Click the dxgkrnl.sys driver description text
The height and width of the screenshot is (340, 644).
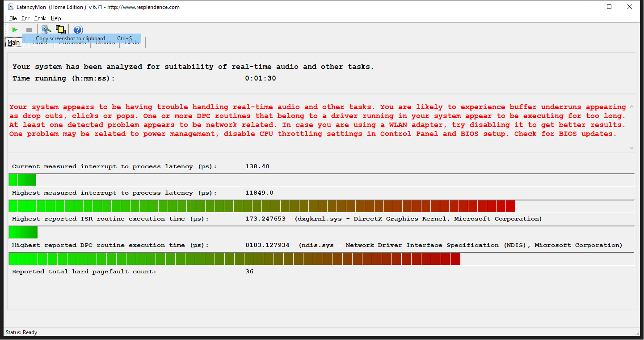click(418, 219)
